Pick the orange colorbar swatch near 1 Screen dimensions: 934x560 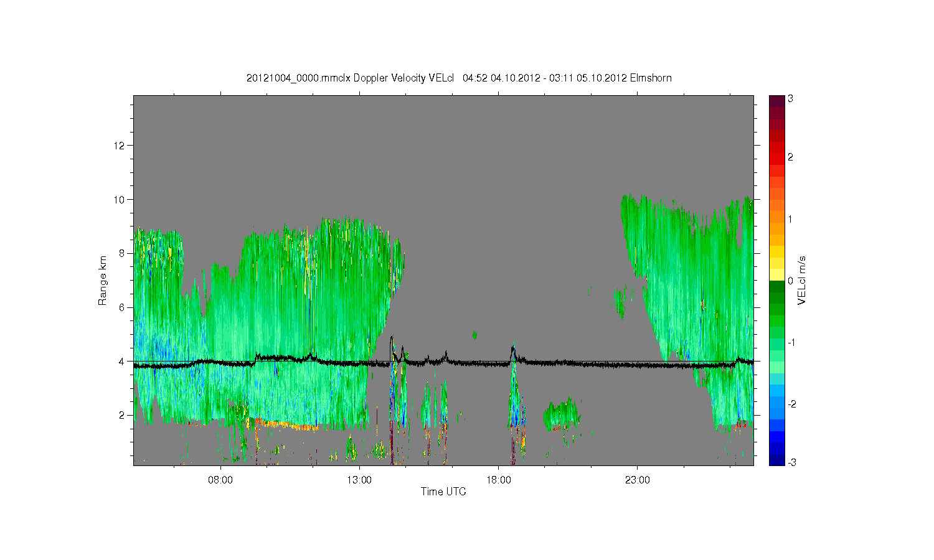click(x=776, y=217)
